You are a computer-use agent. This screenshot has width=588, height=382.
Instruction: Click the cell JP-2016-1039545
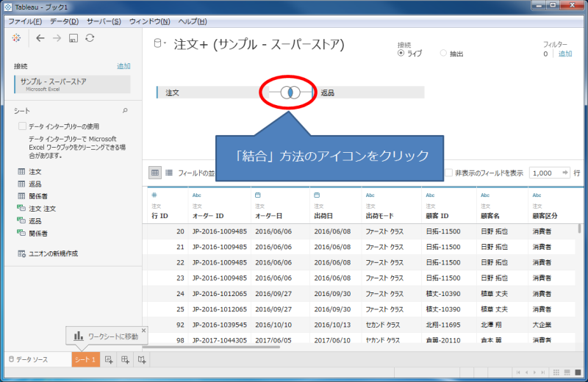pyautogui.click(x=220, y=325)
